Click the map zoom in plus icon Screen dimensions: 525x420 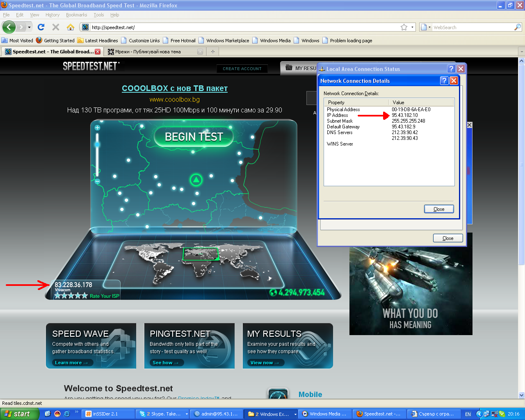(97, 128)
